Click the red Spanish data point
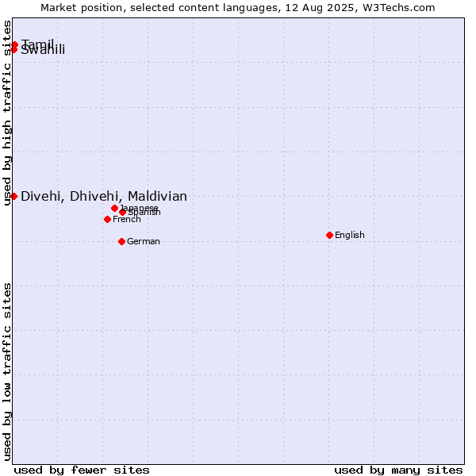This screenshot has width=476, height=476. [x=122, y=212]
